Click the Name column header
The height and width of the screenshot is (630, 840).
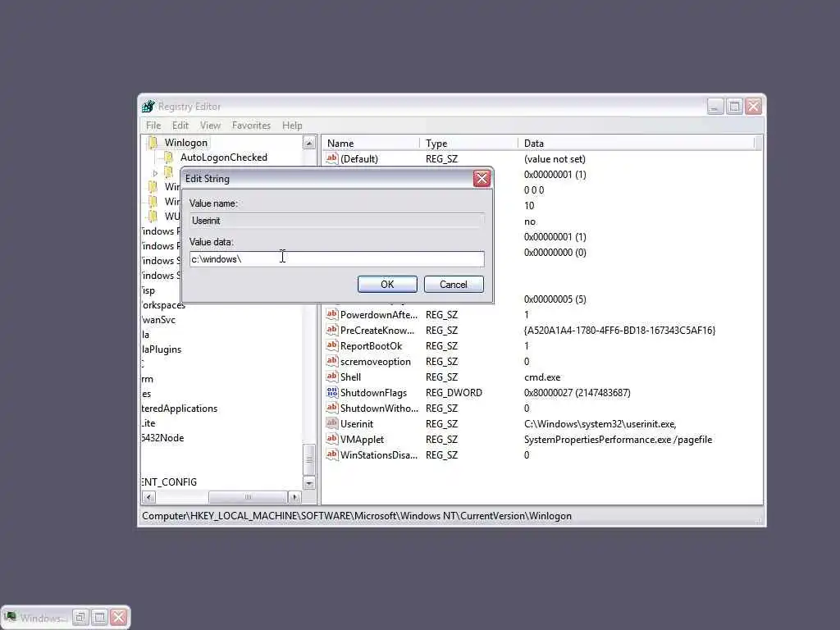pos(370,143)
